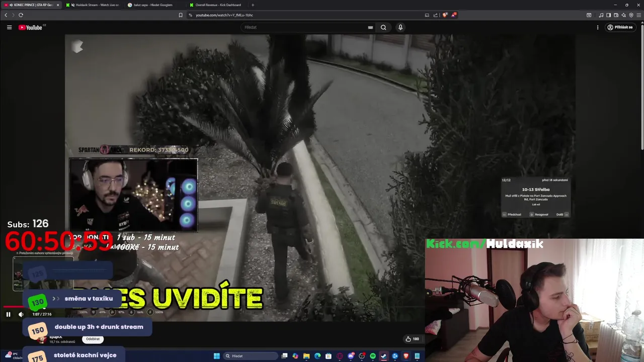Image resolution: width=644 pixels, height=362 pixels.
Task: Go back in browser history
Action: pos(6,15)
